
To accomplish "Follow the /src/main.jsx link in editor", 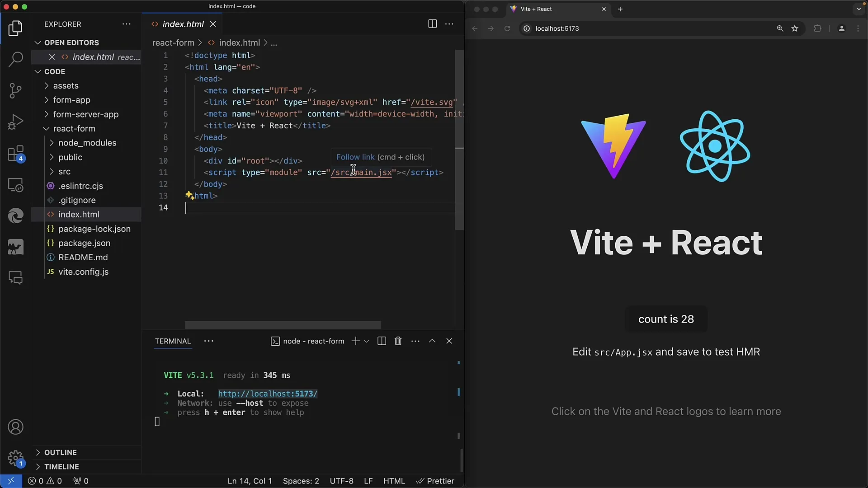I will [x=361, y=173].
